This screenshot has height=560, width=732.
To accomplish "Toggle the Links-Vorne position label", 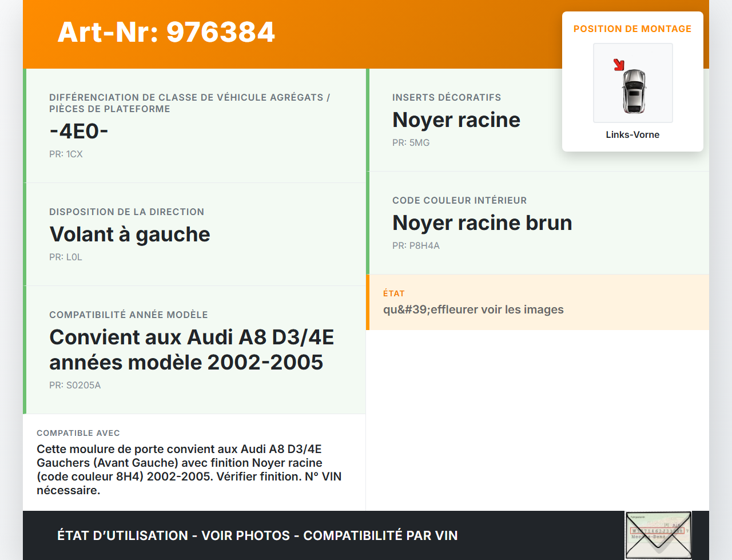I will (x=632, y=134).
